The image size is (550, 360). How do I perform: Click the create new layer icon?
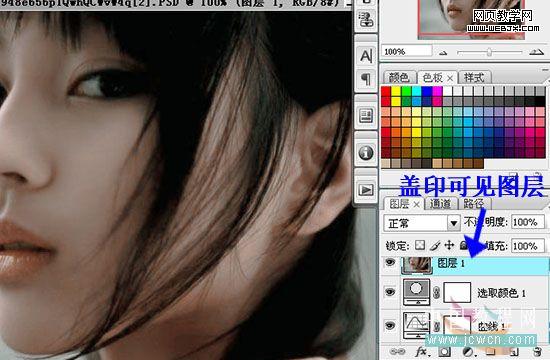(514, 352)
